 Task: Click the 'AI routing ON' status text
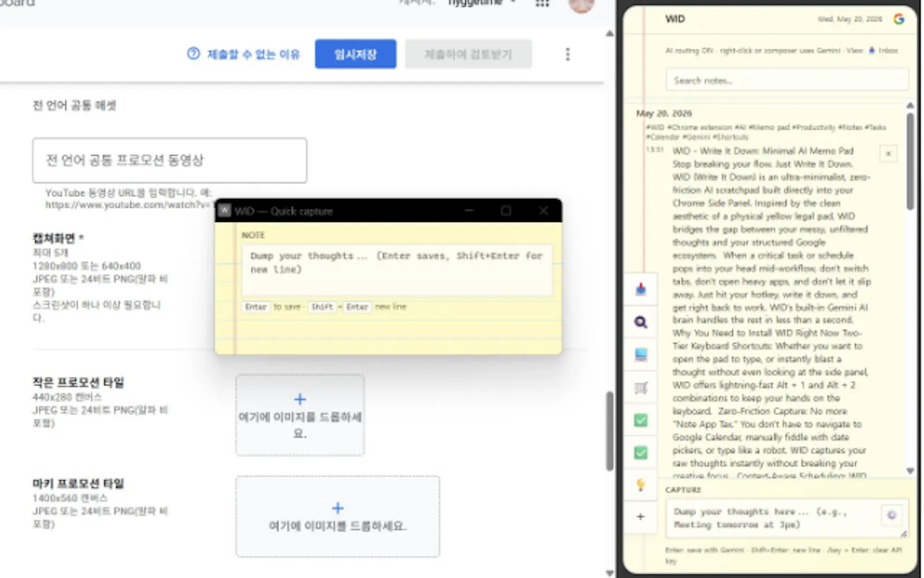[x=689, y=50]
